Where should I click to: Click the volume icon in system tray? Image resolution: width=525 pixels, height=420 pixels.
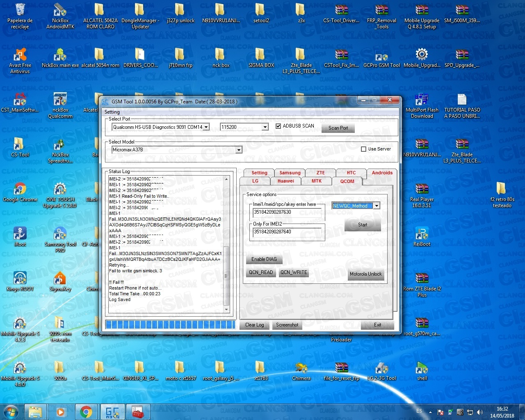point(479,412)
